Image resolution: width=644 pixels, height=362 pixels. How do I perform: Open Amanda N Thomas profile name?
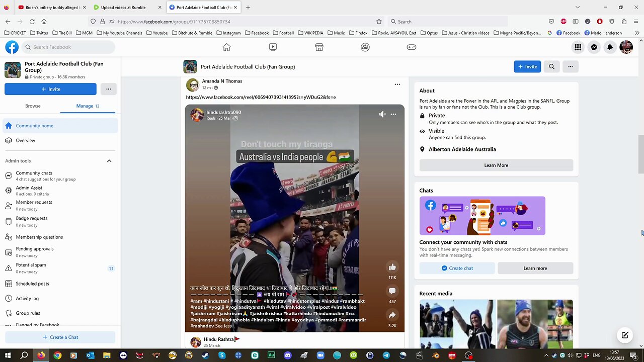tap(222, 81)
